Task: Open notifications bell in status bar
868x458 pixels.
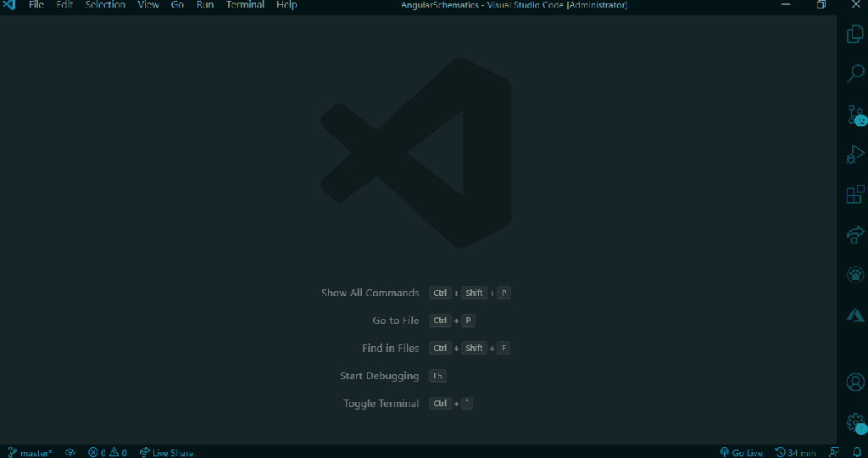Action: [856, 452]
